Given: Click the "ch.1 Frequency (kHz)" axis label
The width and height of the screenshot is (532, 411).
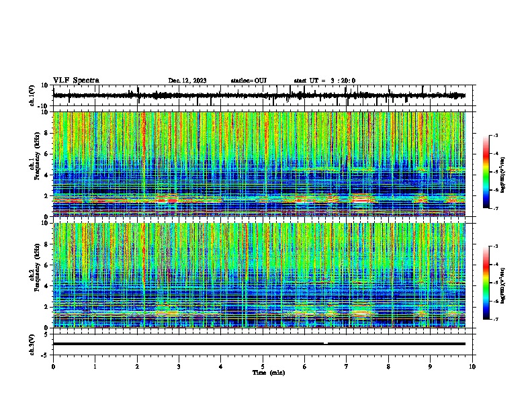Looking at the screenshot, I should coord(35,156).
